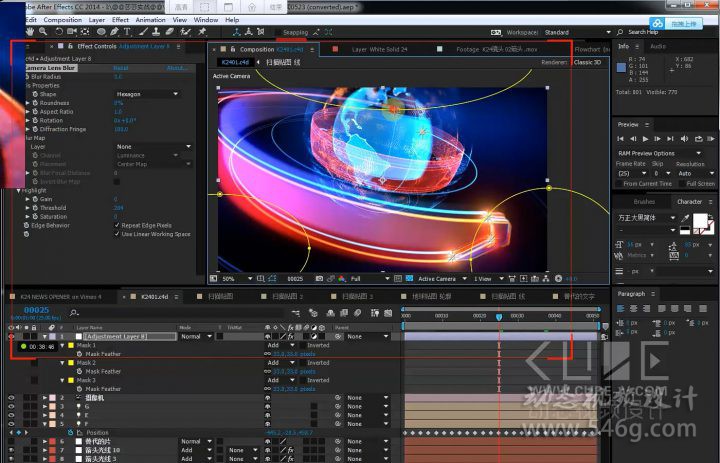Collapse the Mask 1 property group
The width and height of the screenshot is (720, 463).
pyautogui.click(x=62, y=345)
